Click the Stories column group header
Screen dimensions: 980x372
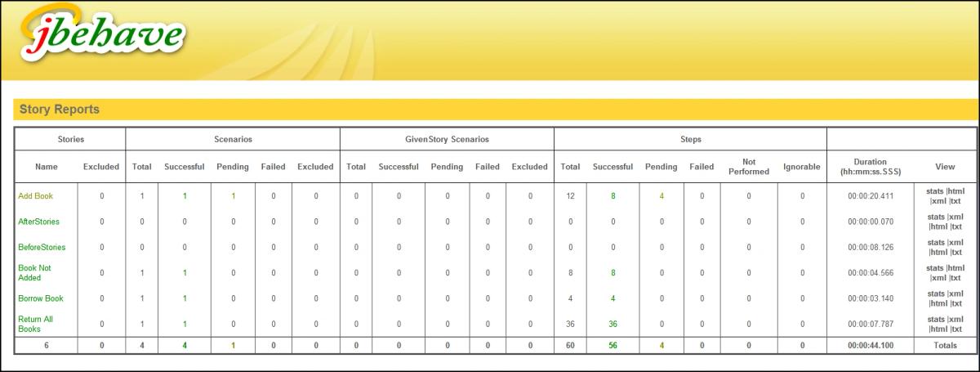coord(71,140)
